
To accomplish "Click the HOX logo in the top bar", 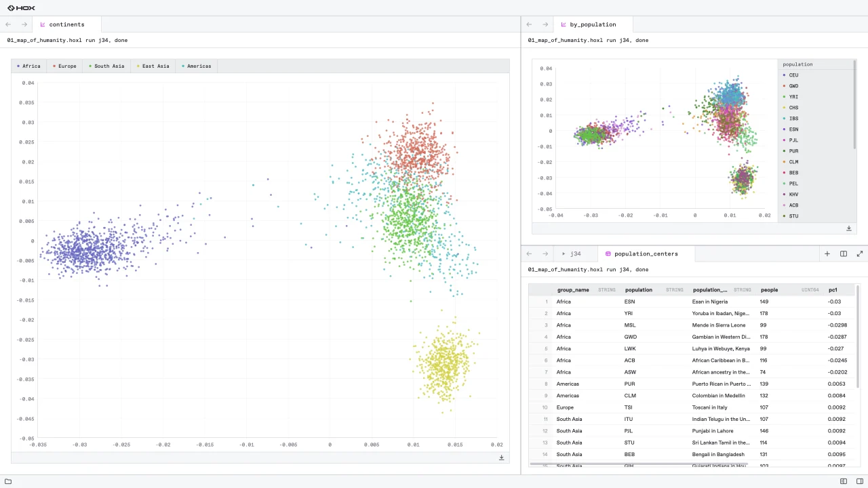I will 21,7.
